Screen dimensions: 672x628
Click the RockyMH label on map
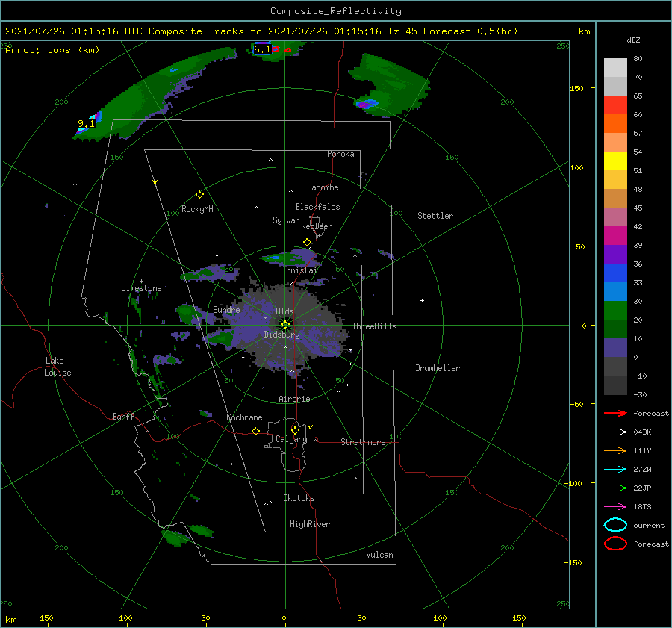pos(197,209)
